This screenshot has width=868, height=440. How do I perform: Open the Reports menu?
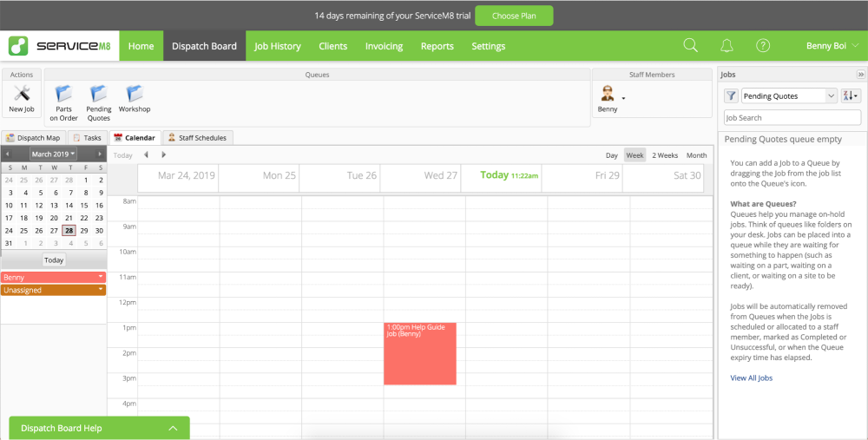(437, 46)
